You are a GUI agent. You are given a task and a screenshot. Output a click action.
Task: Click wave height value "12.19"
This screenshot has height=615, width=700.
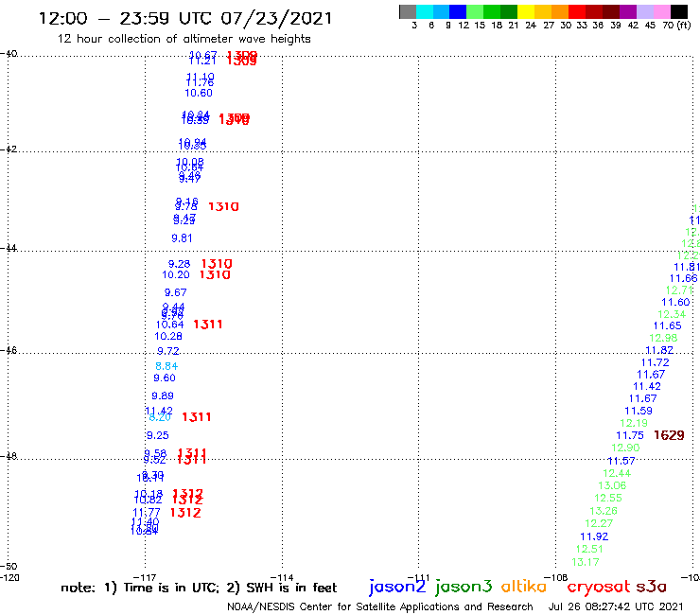(x=634, y=423)
